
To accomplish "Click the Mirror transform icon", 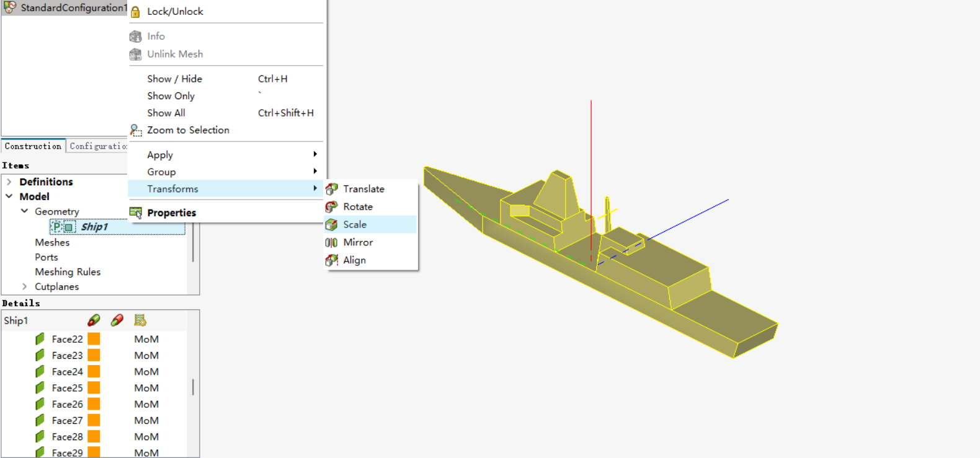I will pyautogui.click(x=332, y=242).
